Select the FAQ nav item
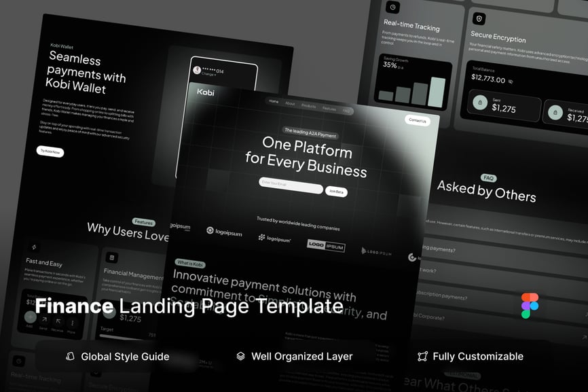Image resolution: width=588 pixels, height=392 pixels. tap(346, 110)
